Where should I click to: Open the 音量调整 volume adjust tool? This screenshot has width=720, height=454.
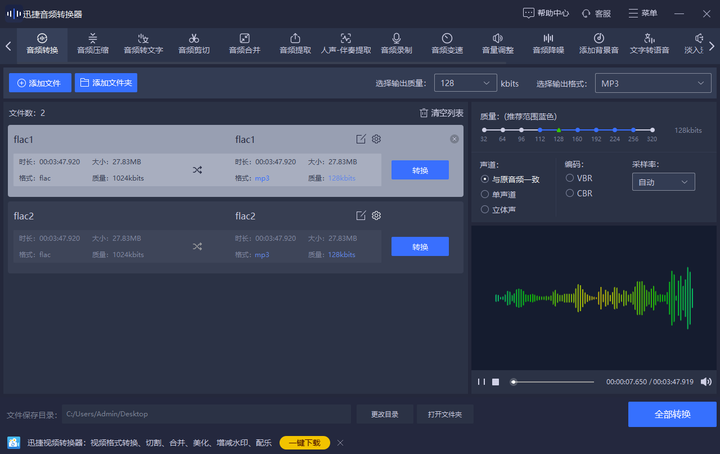click(x=498, y=44)
